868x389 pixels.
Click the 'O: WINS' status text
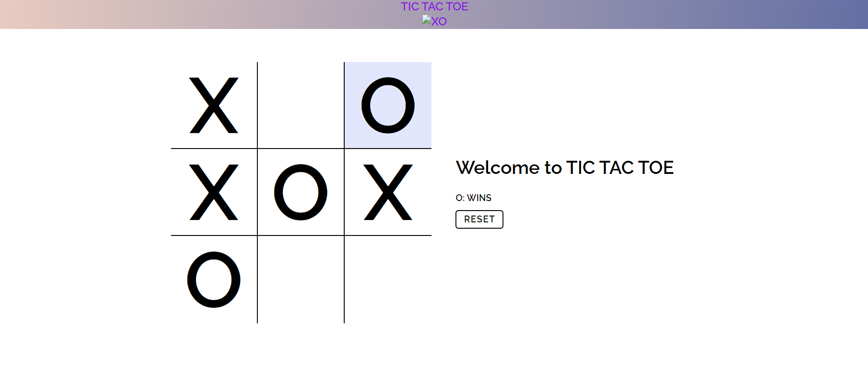pos(473,198)
